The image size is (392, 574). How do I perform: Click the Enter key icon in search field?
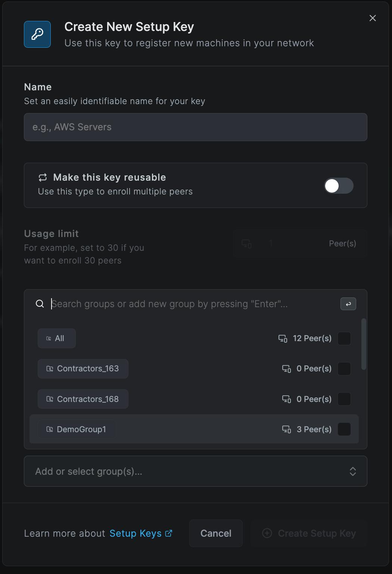[348, 304]
